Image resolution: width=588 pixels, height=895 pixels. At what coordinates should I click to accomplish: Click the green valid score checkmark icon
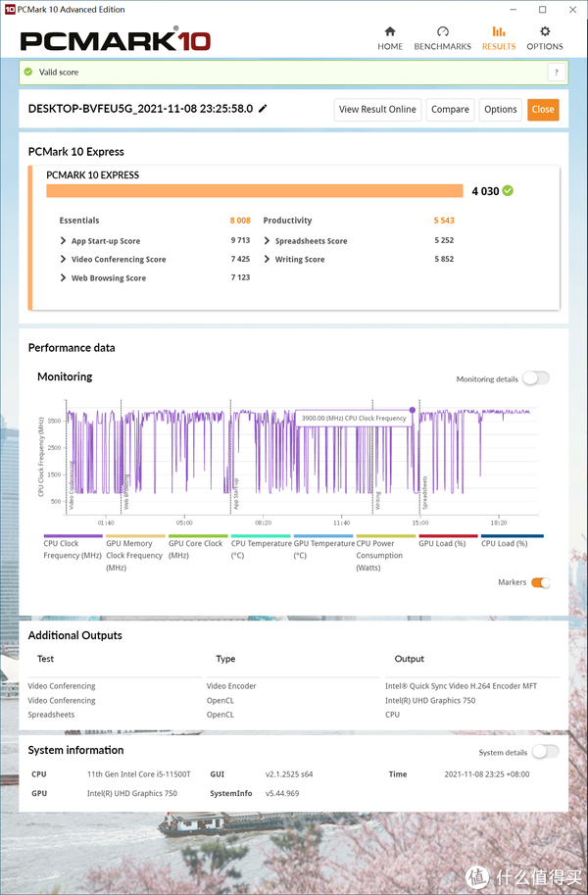tap(28, 73)
